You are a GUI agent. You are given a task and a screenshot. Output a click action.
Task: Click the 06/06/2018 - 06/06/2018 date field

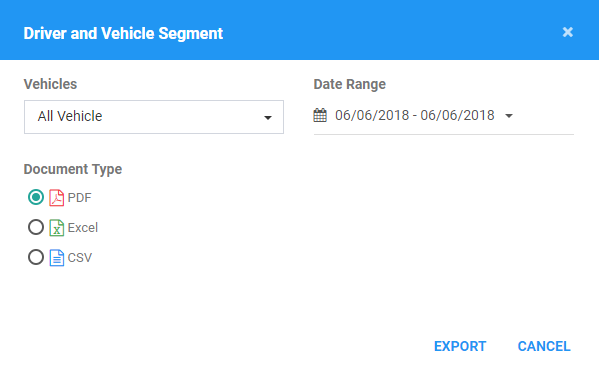444,115
